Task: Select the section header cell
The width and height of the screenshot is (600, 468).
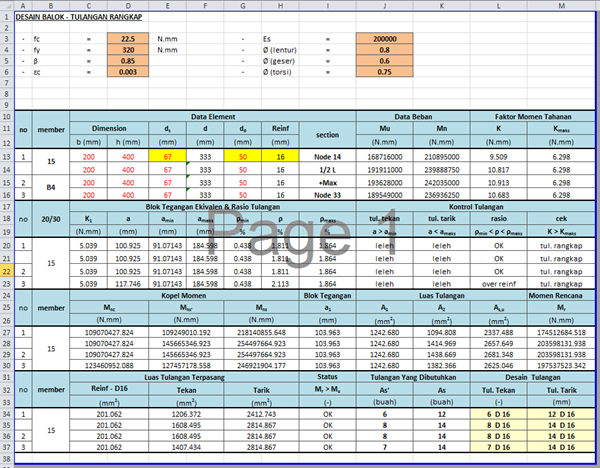Action: (327, 135)
